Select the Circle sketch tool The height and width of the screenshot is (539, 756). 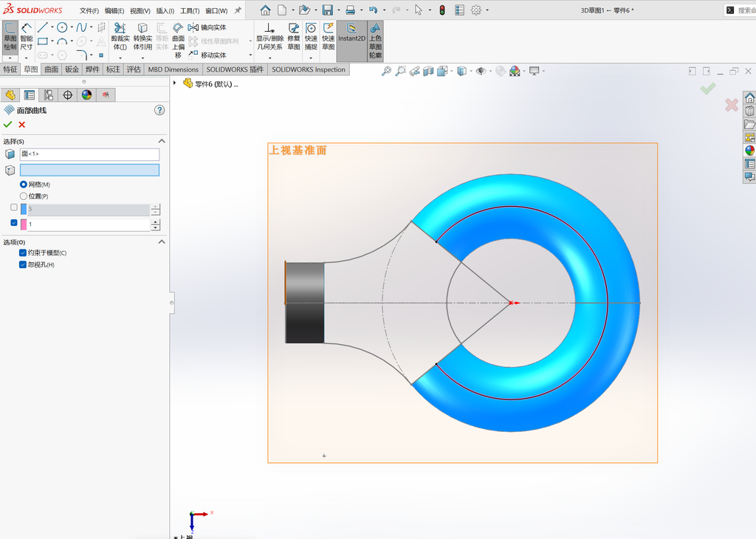point(62,27)
